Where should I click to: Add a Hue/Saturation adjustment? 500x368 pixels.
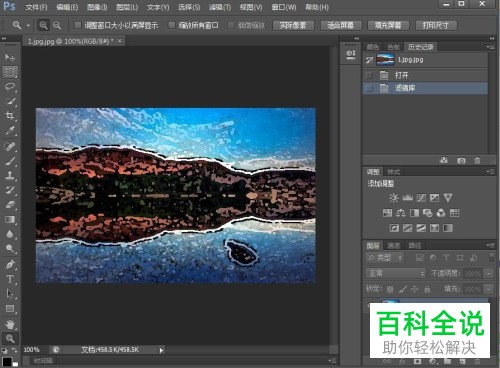387,213
